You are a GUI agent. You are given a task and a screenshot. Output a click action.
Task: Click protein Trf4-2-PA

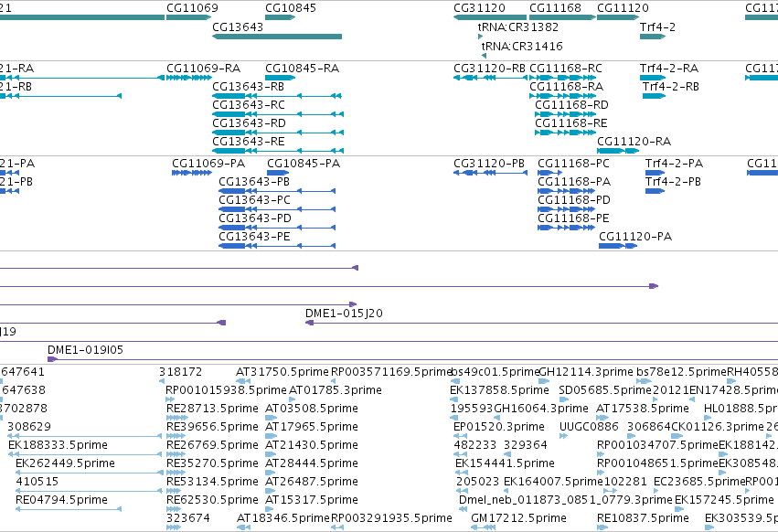(x=655, y=173)
